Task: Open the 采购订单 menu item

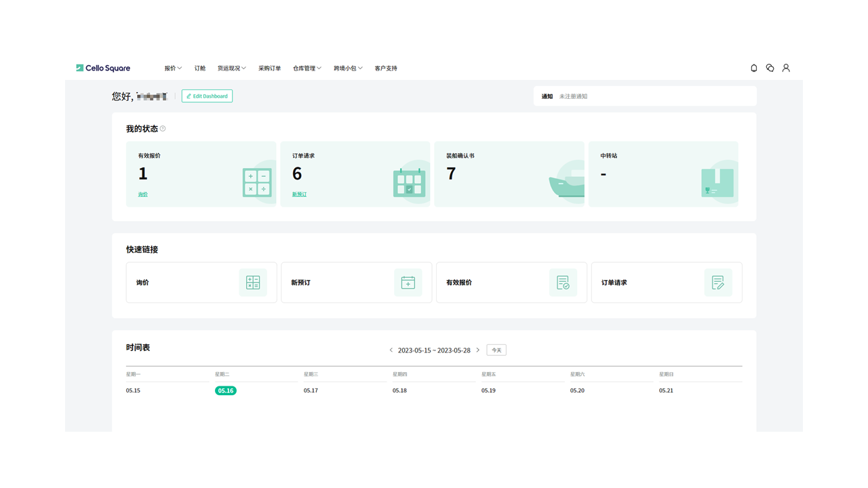Action: click(x=269, y=68)
